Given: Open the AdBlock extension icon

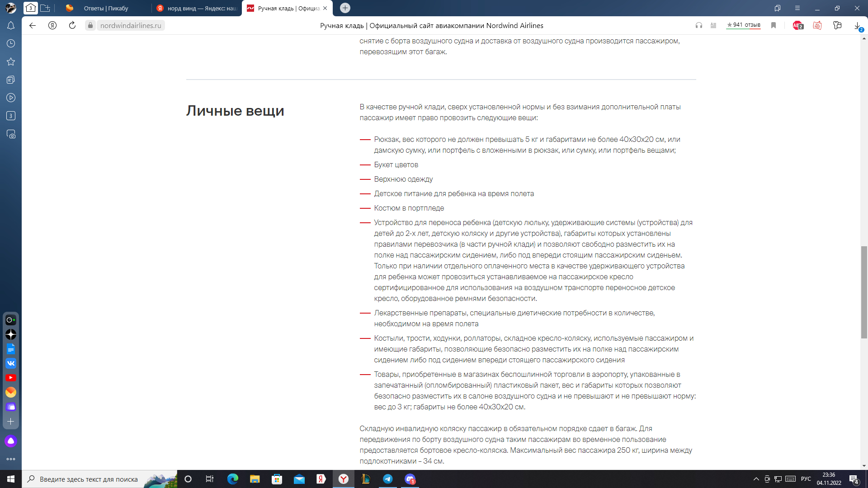Looking at the screenshot, I should coord(797,25).
